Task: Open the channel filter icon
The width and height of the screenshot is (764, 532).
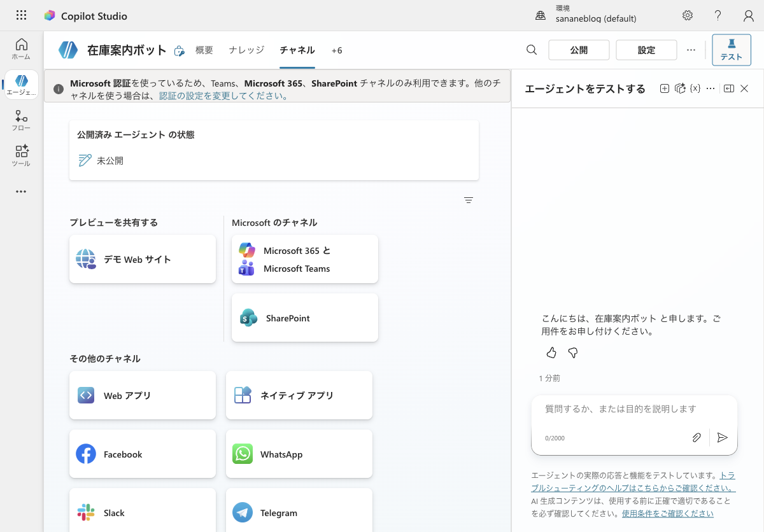Action: (x=469, y=200)
